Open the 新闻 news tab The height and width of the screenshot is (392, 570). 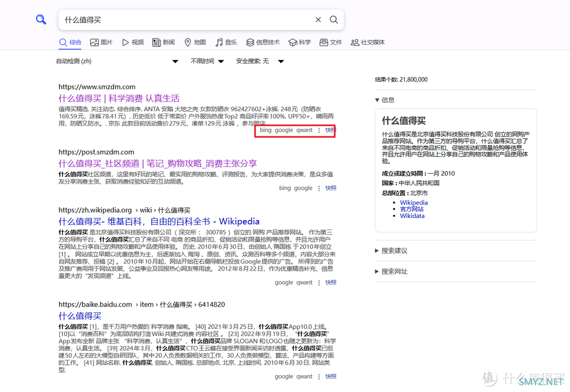(x=164, y=43)
